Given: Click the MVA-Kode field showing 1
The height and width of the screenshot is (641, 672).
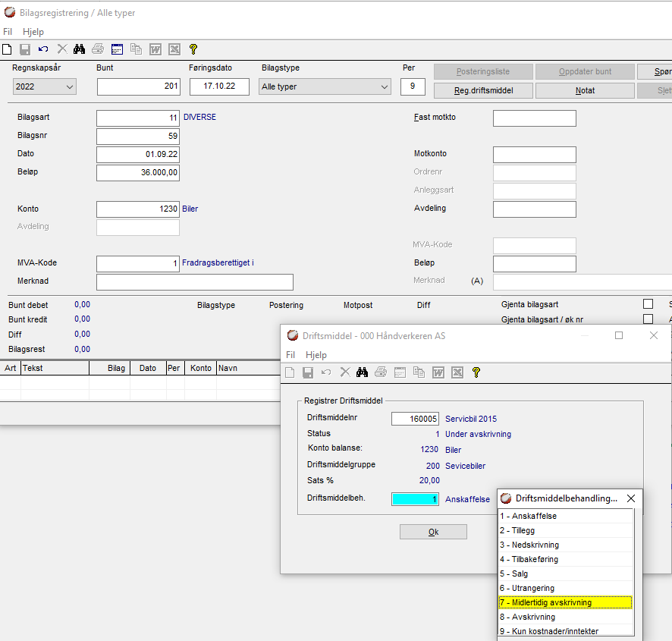Looking at the screenshot, I should click(138, 264).
